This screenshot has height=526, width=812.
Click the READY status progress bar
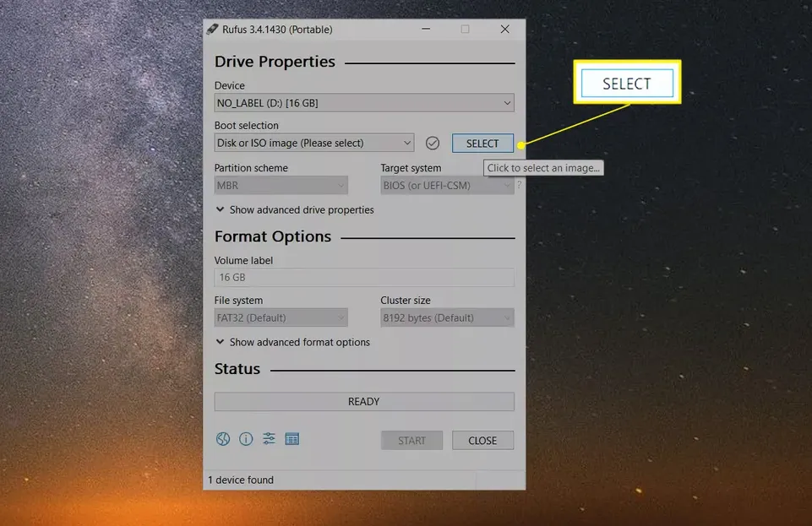click(364, 401)
